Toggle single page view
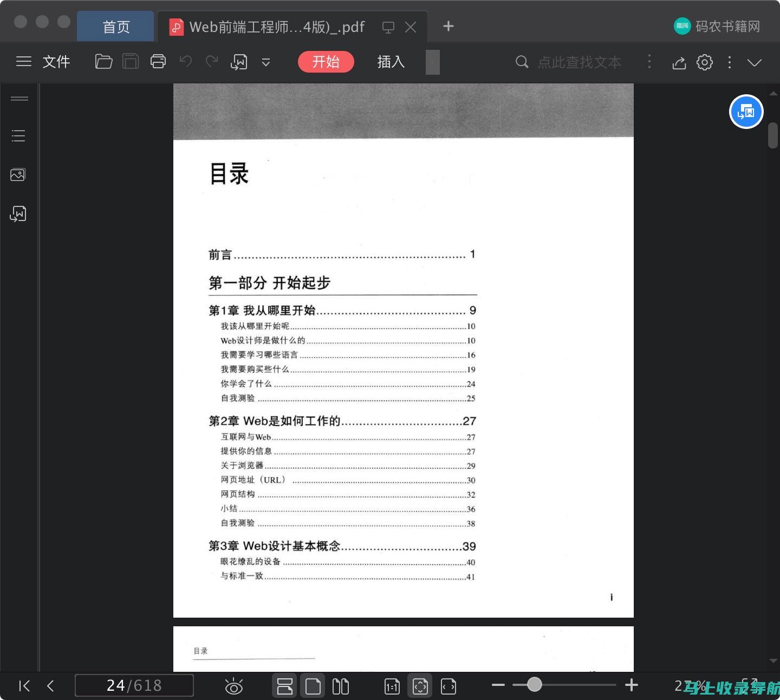The width and height of the screenshot is (780, 700). [313, 686]
